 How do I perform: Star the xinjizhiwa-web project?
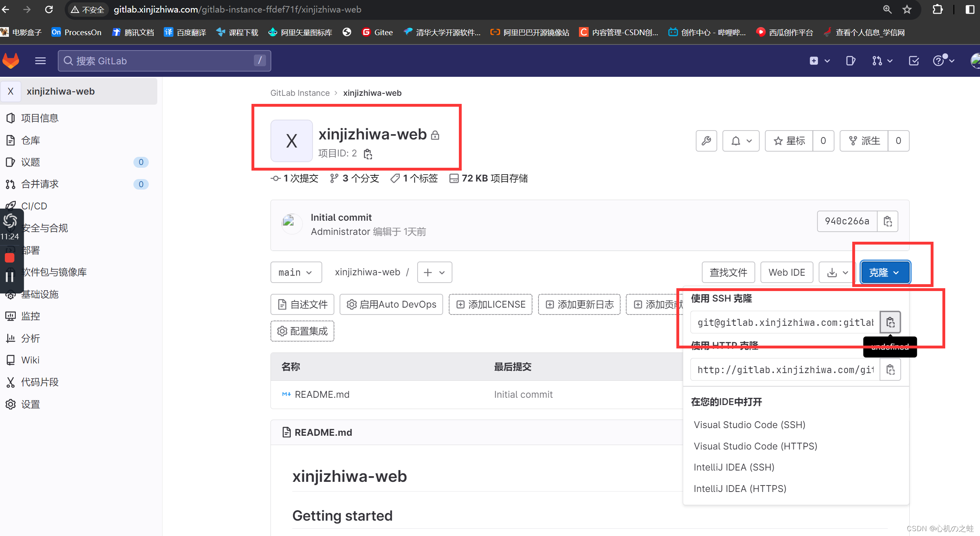tap(788, 141)
